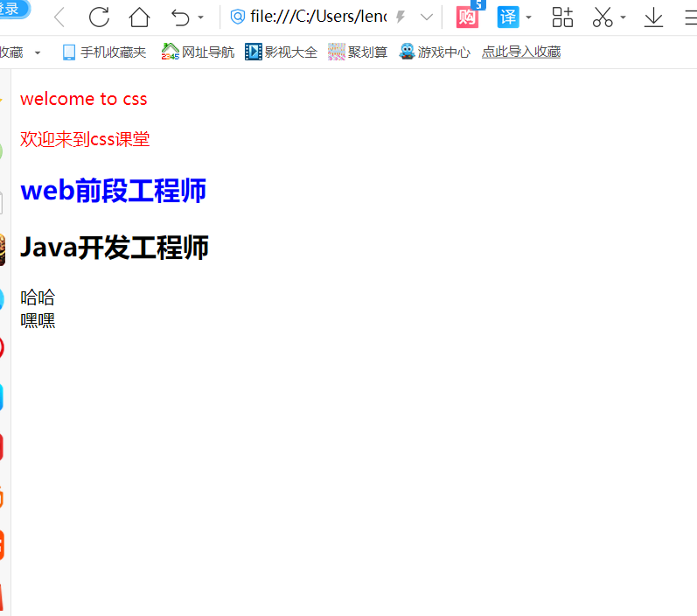Expand the translate options arrow
The image size is (697, 616).
pyautogui.click(x=528, y=17)
